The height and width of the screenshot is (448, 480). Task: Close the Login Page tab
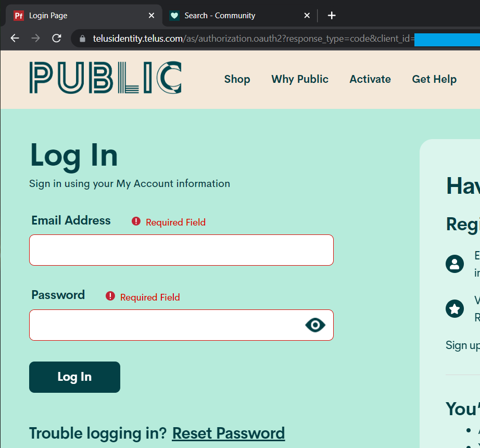point(151,16)
